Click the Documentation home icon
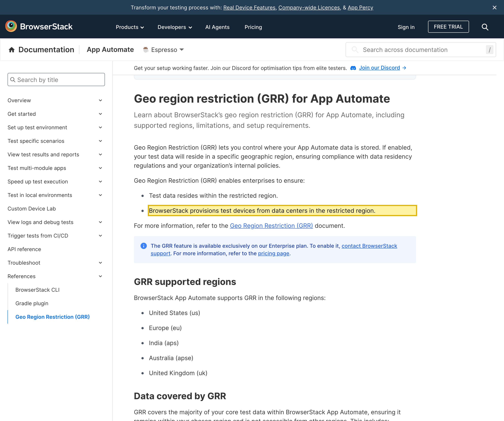 tap(11, 50)
